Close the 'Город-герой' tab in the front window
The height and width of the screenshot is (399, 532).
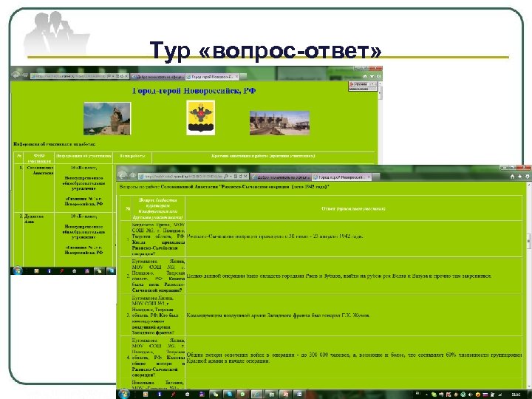[x=369, y=177]
